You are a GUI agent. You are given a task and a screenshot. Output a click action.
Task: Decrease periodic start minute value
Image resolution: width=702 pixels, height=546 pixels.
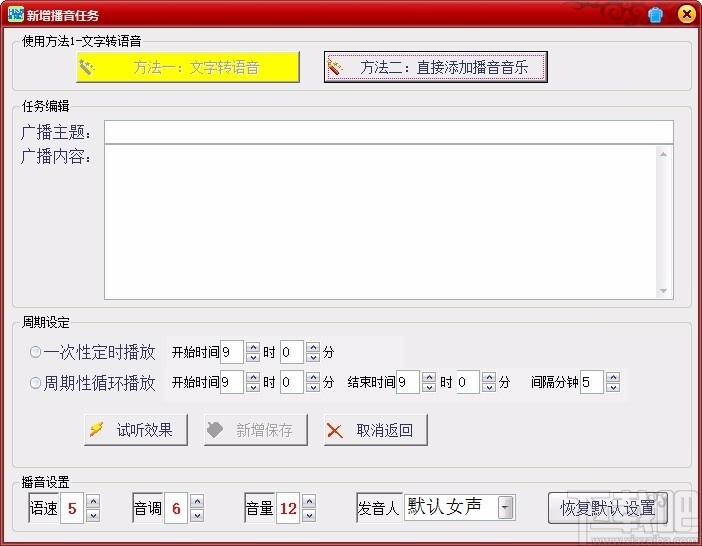313,387
